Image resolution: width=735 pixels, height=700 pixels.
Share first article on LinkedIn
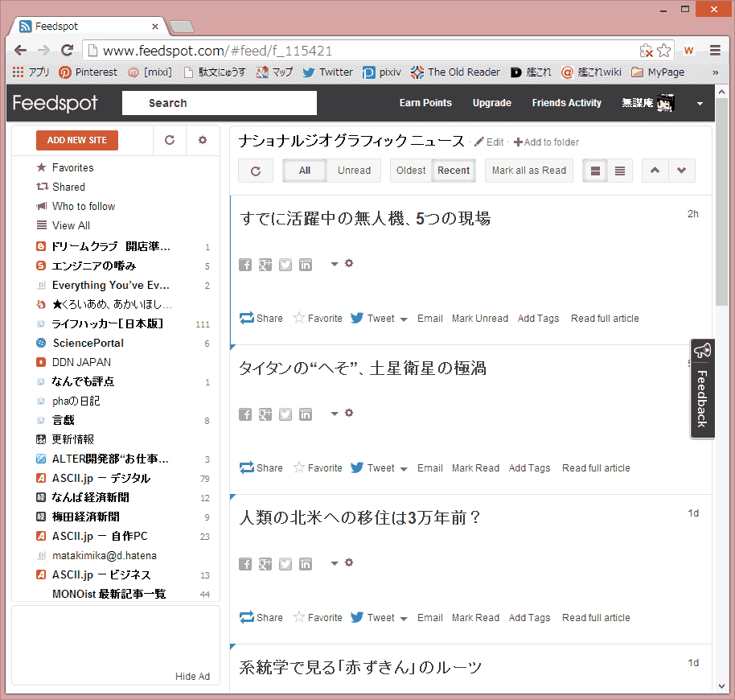point(306,265)
